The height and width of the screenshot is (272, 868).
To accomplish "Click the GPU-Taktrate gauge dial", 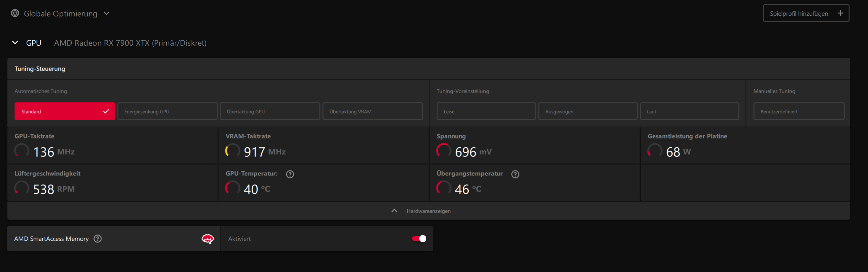I will coord(22,151).
